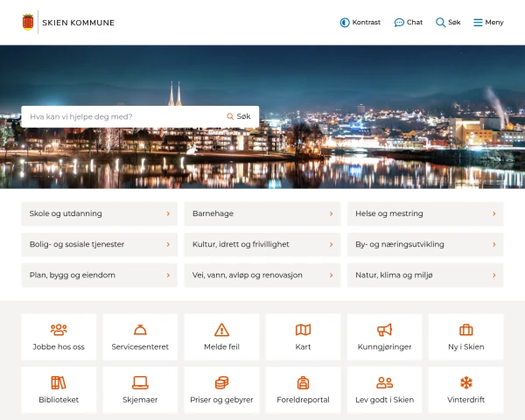Screen dimensions: 525x420
Task: Expand the Skole og utdanning category
Action: click(x=99, y=213)
